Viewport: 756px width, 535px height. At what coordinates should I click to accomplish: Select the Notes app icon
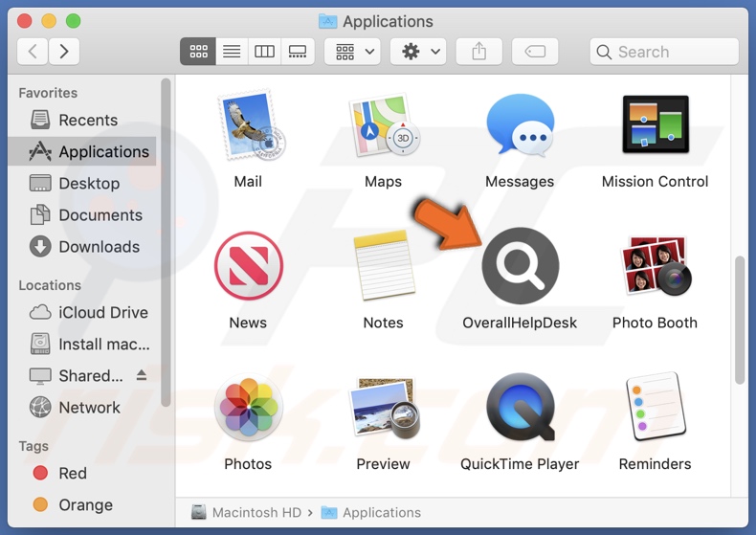coord(385,265)
